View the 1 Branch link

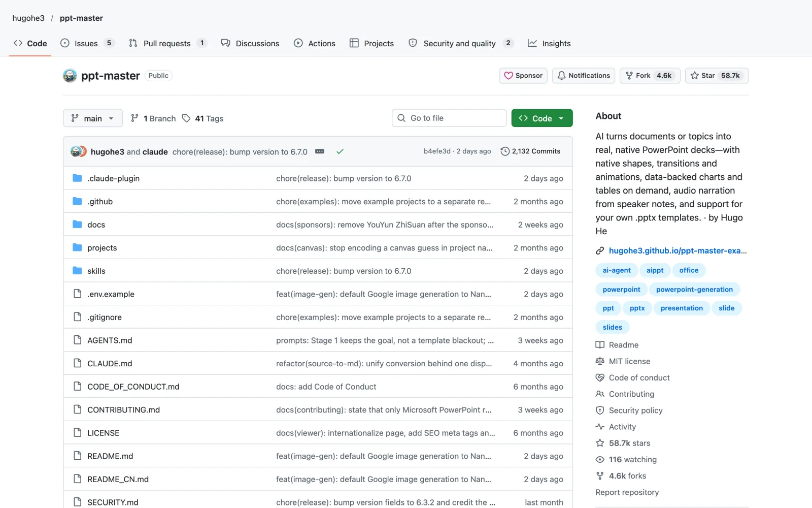pyautogui.click(x=153, y=118)
